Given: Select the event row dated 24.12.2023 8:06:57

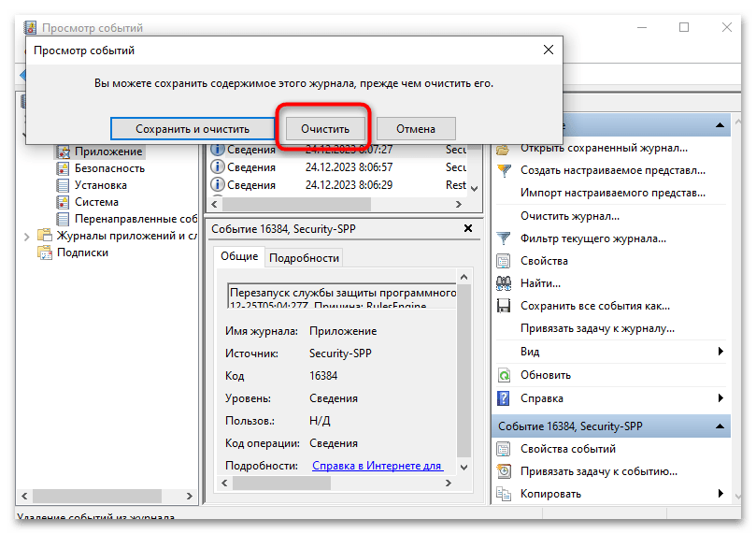Looking at the screenshot, I should click(338, 167).
